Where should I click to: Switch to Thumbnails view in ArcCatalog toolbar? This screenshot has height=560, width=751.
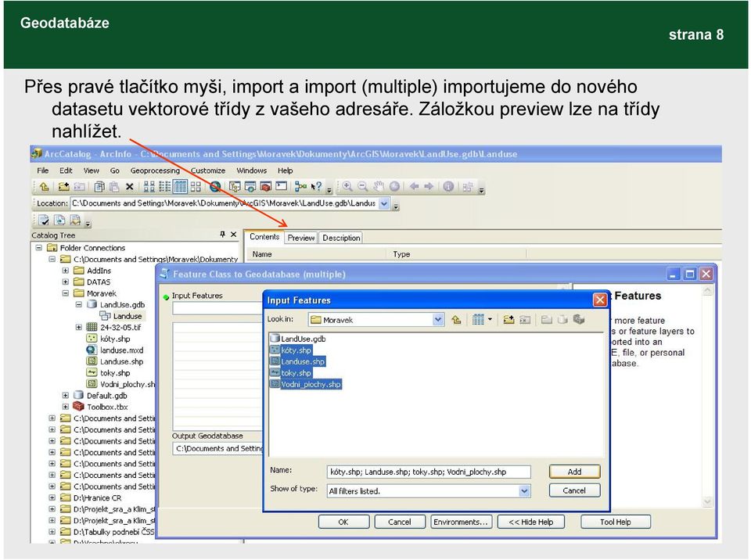[196, 187]
